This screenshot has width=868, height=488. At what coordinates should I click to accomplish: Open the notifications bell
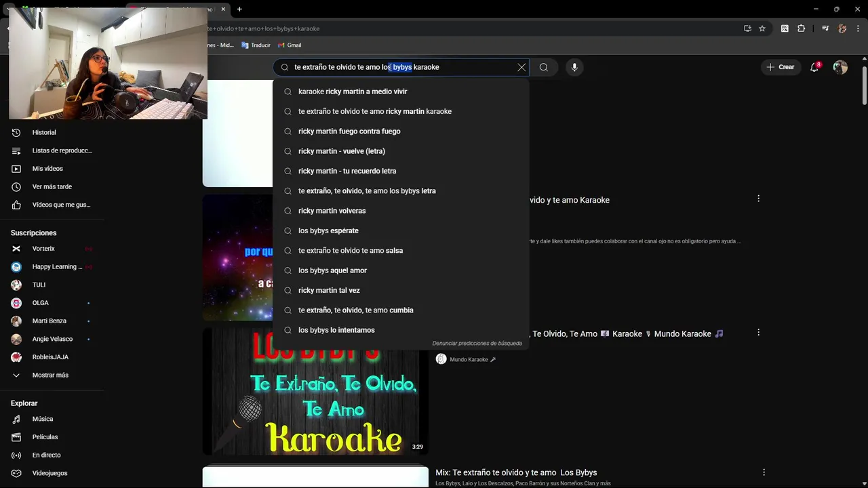[x=814, y=67]
